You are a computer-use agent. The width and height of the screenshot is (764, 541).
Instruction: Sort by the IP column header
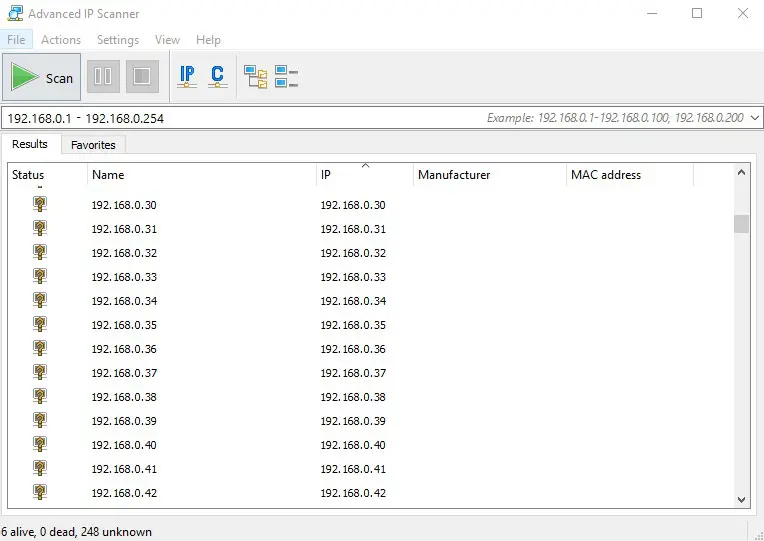(364, 175)
